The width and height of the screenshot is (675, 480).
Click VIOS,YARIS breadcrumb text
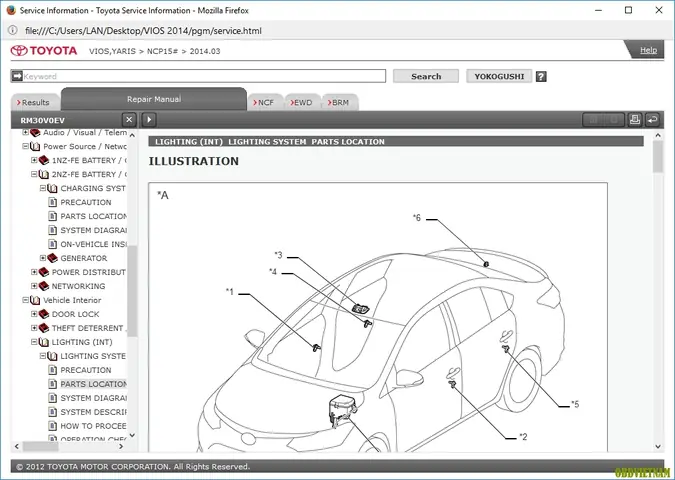[112, 51]
